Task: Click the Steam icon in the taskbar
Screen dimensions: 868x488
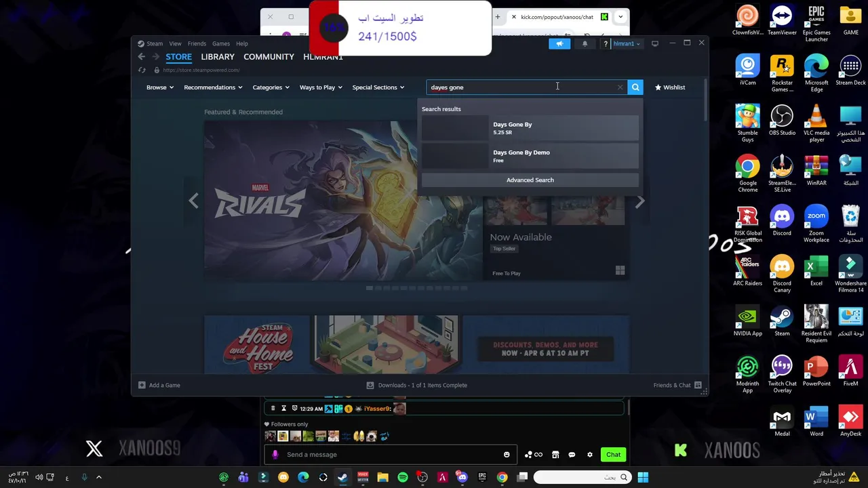Action: (342, 477)
